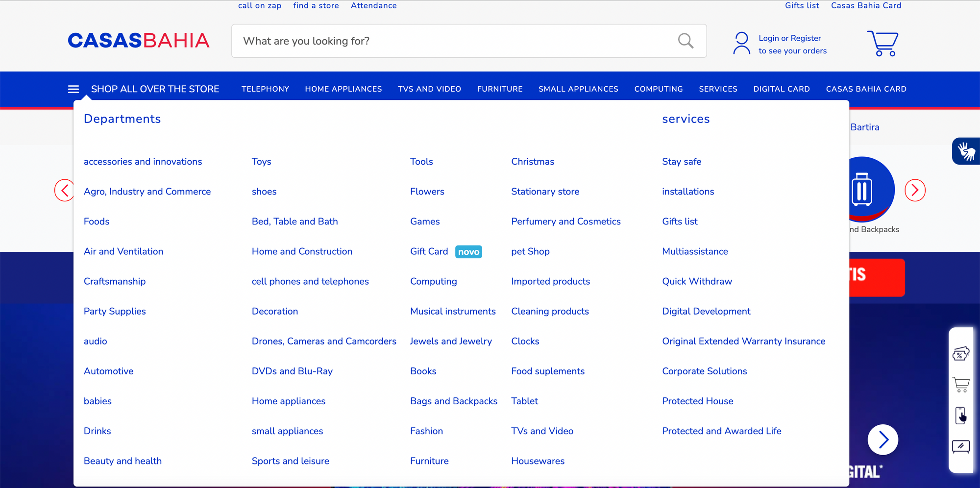This screenshot has height=488, width=980.
Task: Go to pet Shop
Action: (x=530, y=251)
